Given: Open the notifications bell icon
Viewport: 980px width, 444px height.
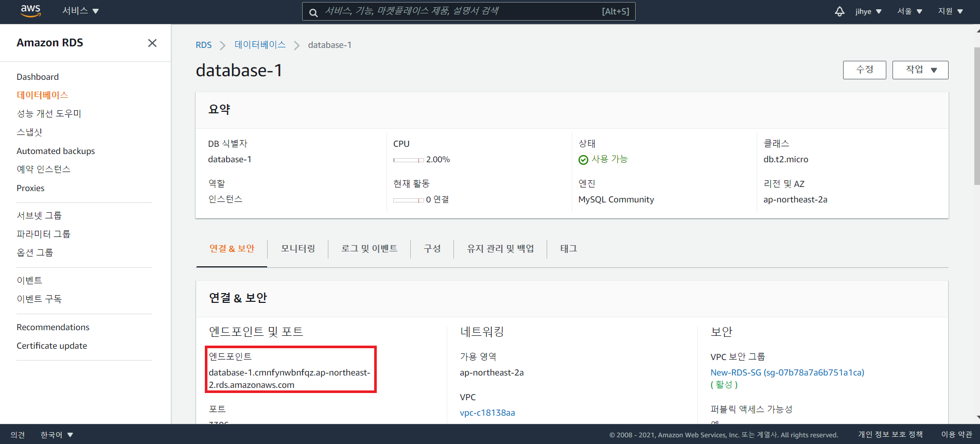Looking at the screenshot, I should [839, 11].
